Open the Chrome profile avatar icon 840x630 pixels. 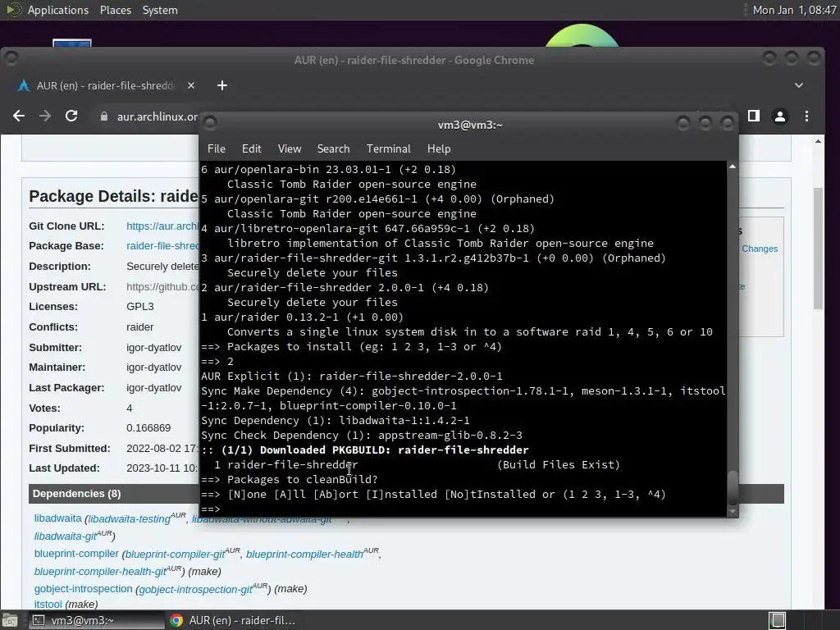pyautogui.click(x=780, y=116)
